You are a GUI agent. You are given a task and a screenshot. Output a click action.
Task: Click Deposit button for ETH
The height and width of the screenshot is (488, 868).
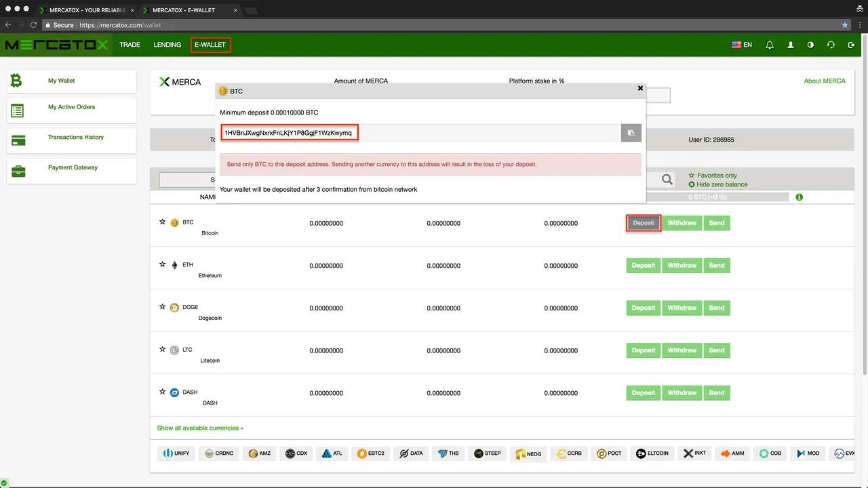pos(644,266)
